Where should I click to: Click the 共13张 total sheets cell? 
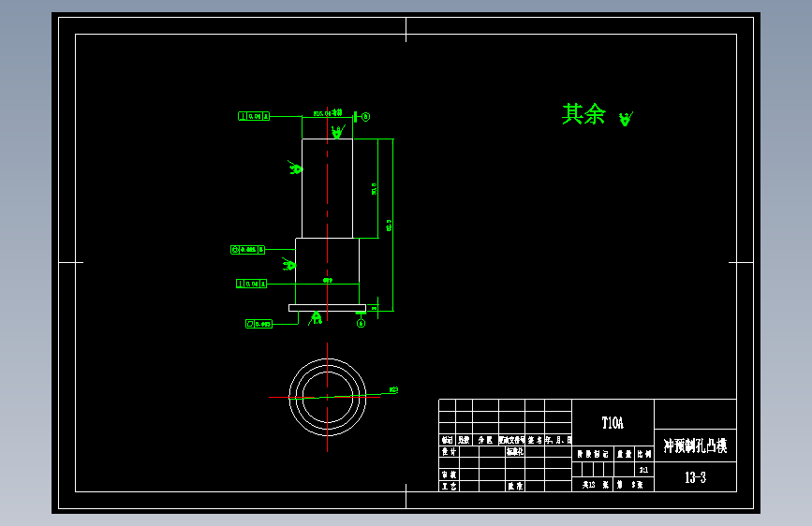pos(593,485)
